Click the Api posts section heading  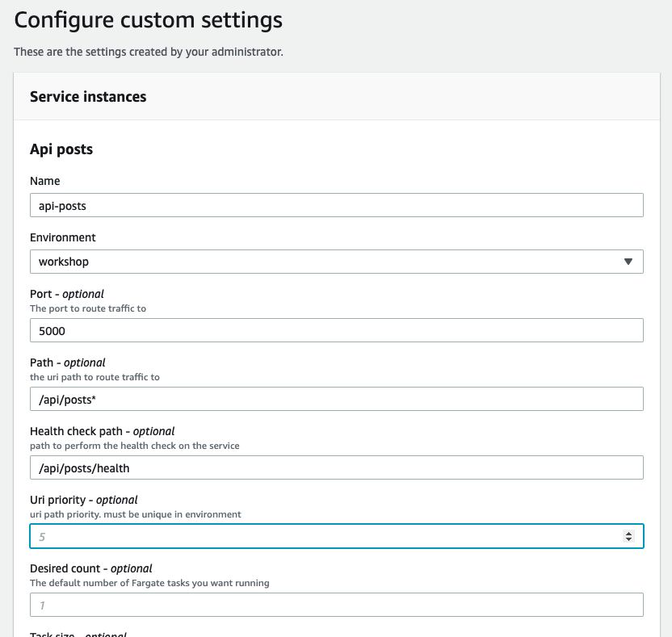pyautogui.click(x=61, y=149)
